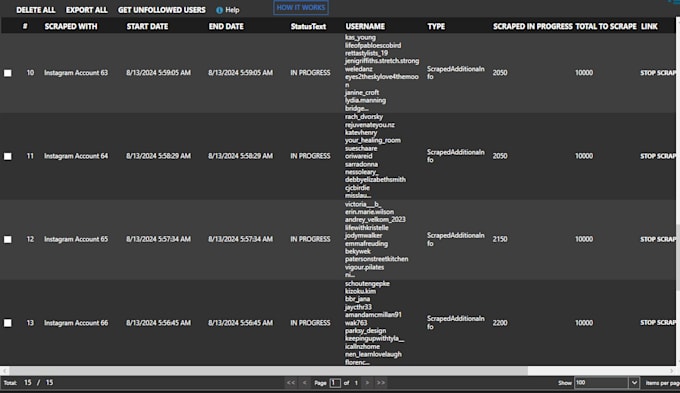Click DELETE ALL button
This screenshot has width=680, height=393.
(x=36, y=10)
